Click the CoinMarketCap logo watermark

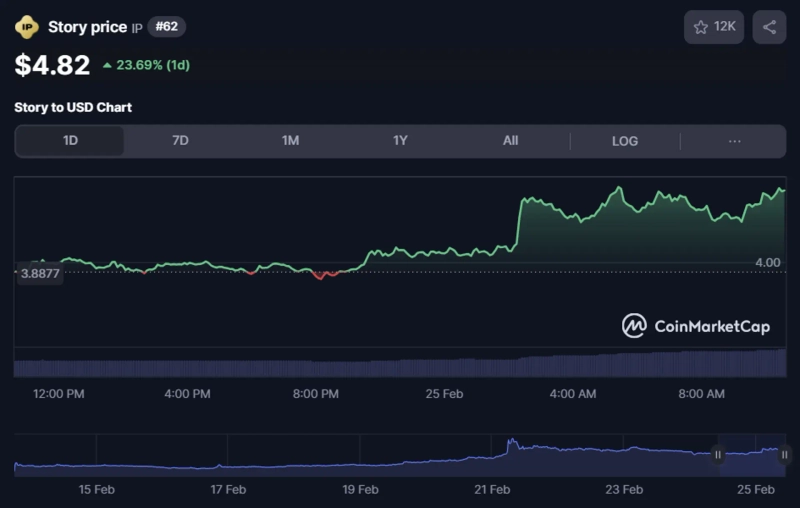point(696,326)
